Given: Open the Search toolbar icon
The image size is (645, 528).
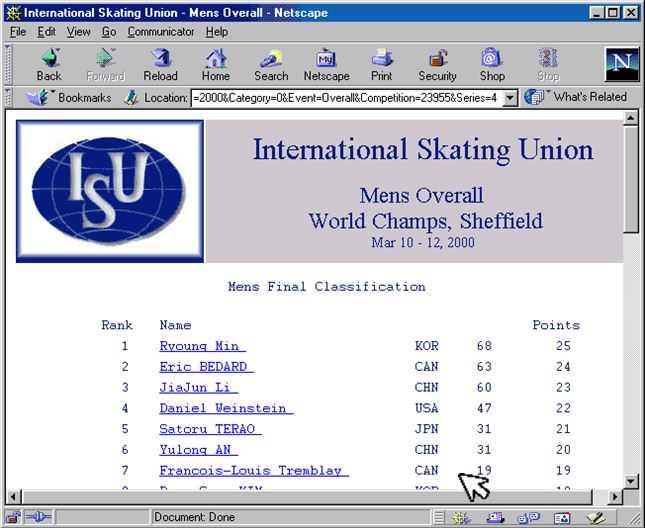Looking at the screenshot, I should click(x=271, y=63).
